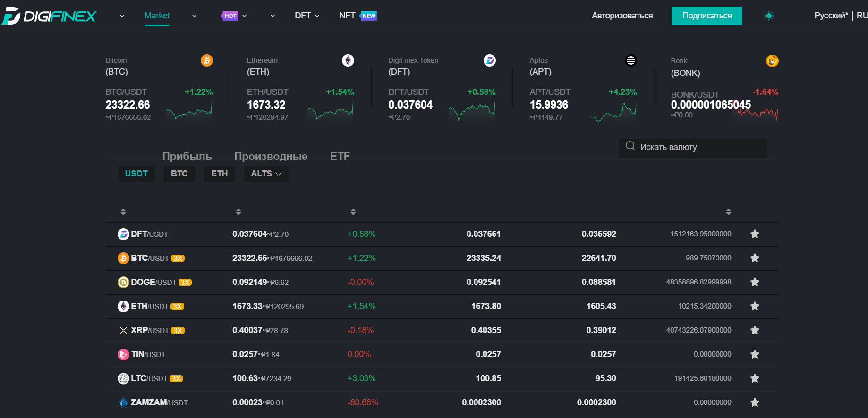The height and width of the screenshot is (418, 868).
Task: Click the Искать валюту search field
Action: [x=693, y=147]
